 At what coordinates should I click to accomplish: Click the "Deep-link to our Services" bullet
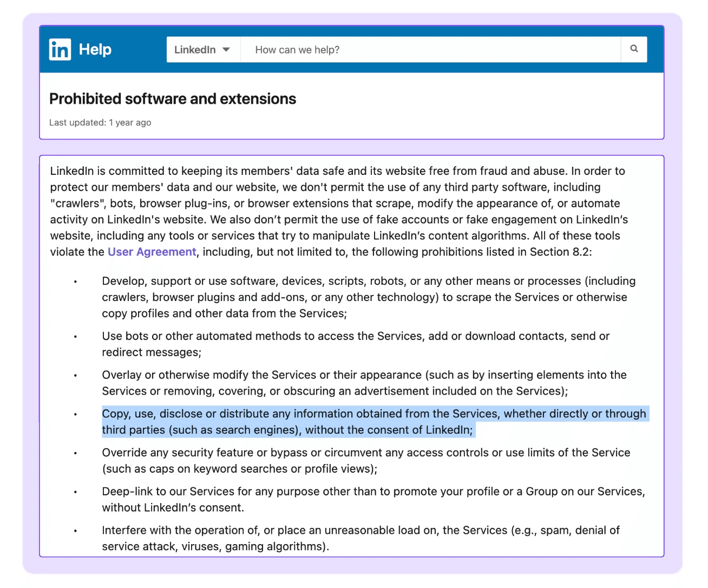(373, 500)
